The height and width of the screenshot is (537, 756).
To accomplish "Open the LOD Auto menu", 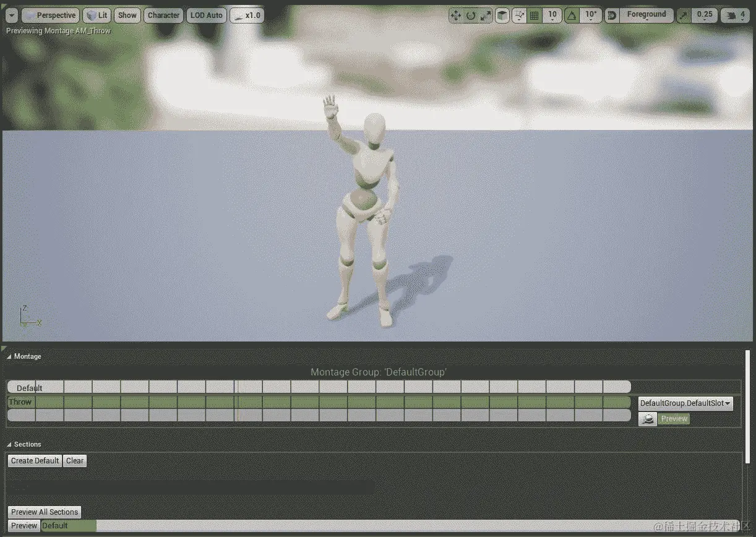I will 206,15.
